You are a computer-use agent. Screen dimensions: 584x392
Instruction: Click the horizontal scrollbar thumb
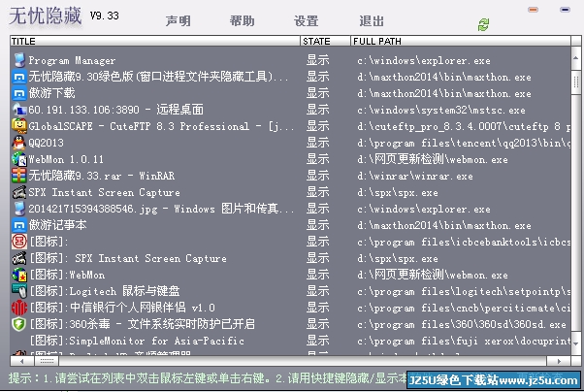(x=47, y=361)
